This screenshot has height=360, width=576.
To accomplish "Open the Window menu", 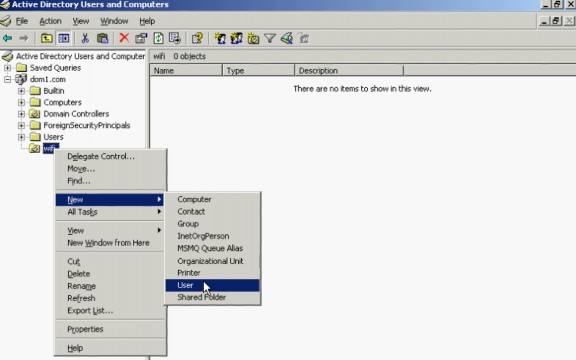I will coord(114,21).
